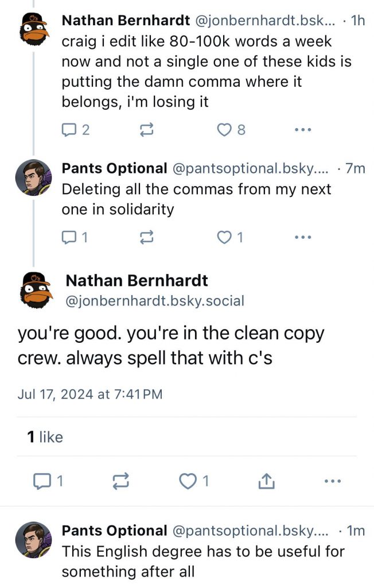Screen dimensions: 374x588
Task: Like the 'Deleting all the commas' post
Action: 224,237
